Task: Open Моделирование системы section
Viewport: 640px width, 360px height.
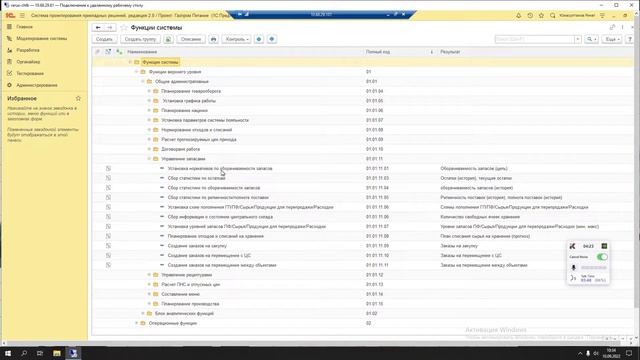Action: pyautogui.click(x=42, y=38)
